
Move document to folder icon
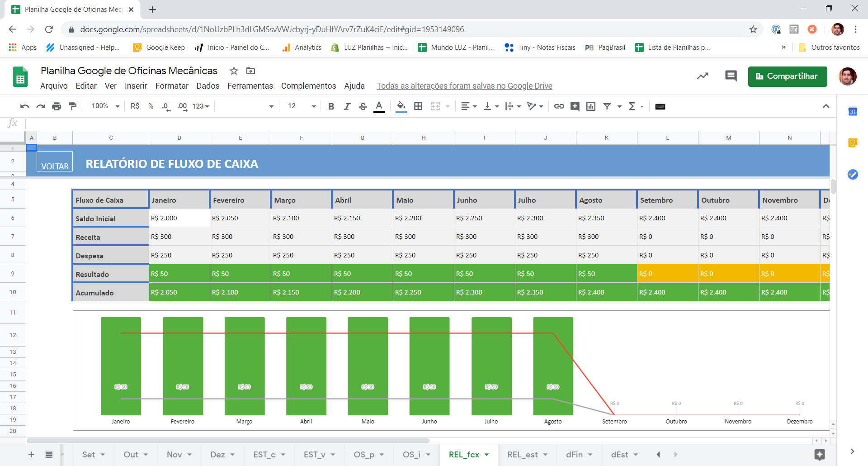(x=250, y=71)
